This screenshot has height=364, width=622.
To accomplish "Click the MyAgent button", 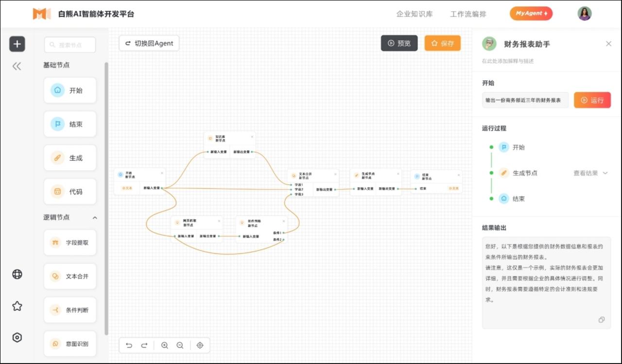I will point(531,14).
